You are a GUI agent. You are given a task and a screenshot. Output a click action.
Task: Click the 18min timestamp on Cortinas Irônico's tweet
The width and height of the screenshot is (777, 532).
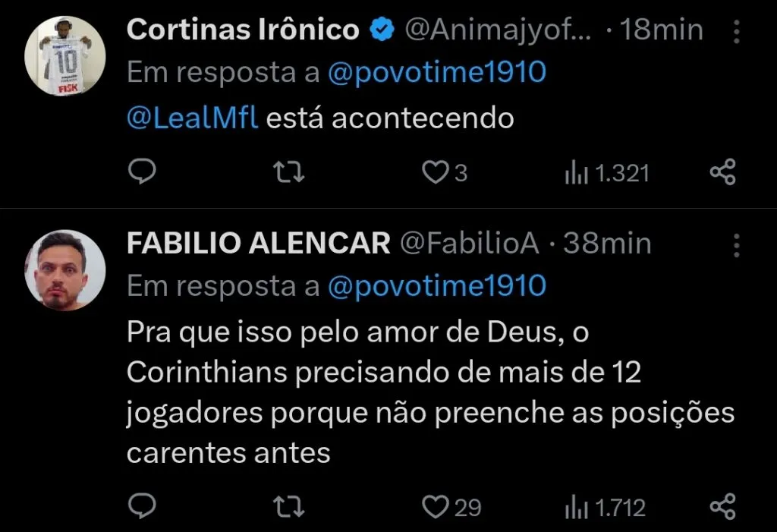tap(663, 30)
